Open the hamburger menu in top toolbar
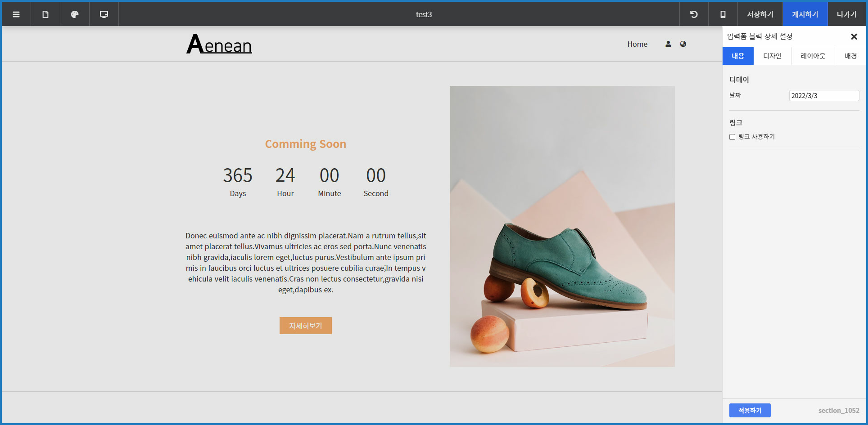Screen dimensions: 868x425 pos(16,14)
